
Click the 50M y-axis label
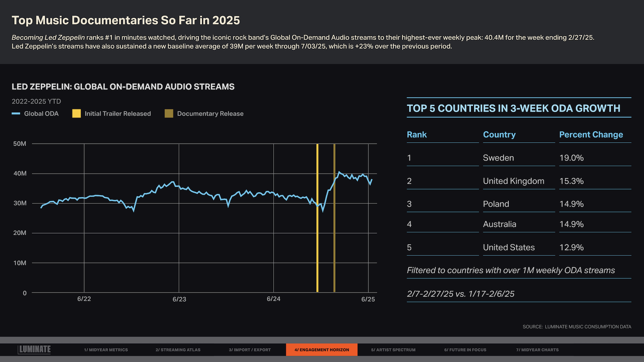coord(20,144)
